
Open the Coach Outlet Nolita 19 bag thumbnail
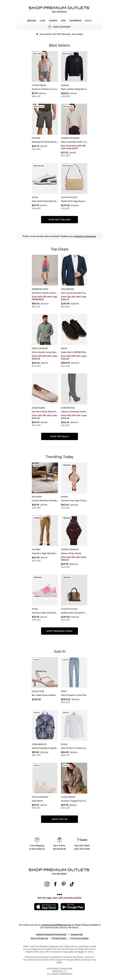click(74, 178)
